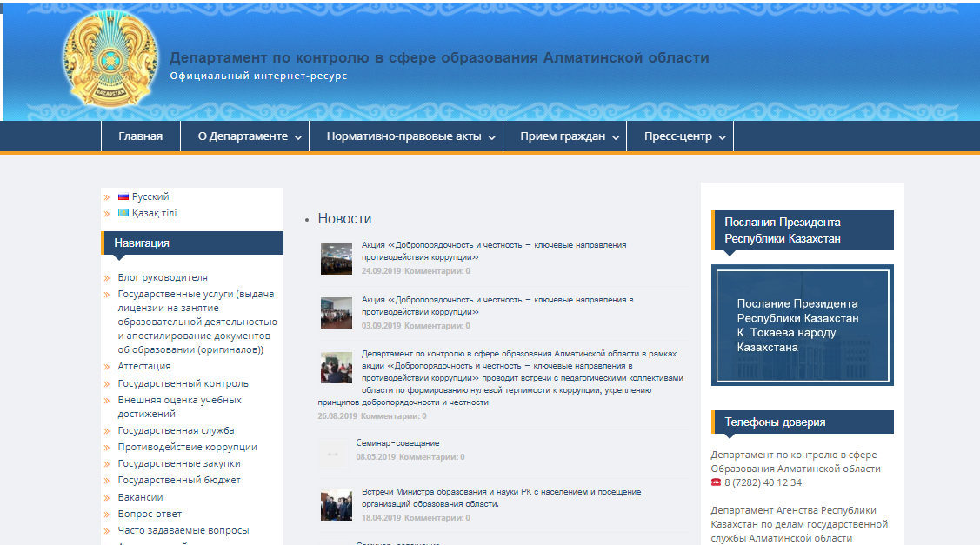Open the 24.09.2019 news thumbnail
The image size is (980, 545).
coord(337,259)
